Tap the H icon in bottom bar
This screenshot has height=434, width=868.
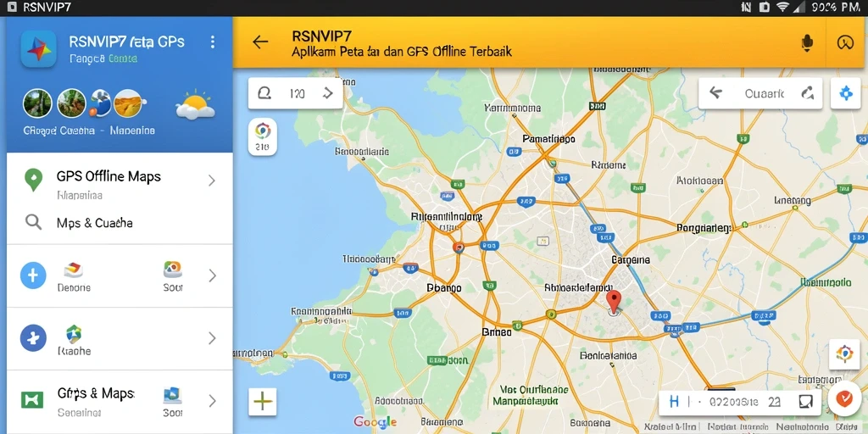click(674, 401)
